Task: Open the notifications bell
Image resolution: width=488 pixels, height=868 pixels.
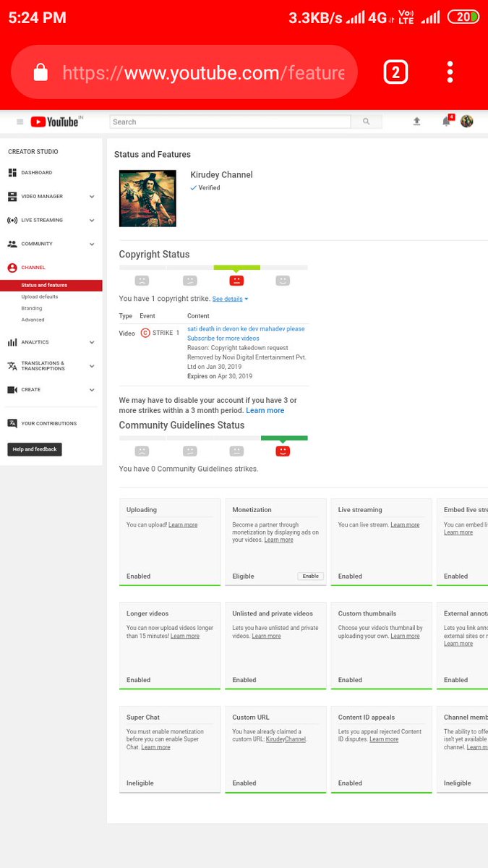Action: 447,121
